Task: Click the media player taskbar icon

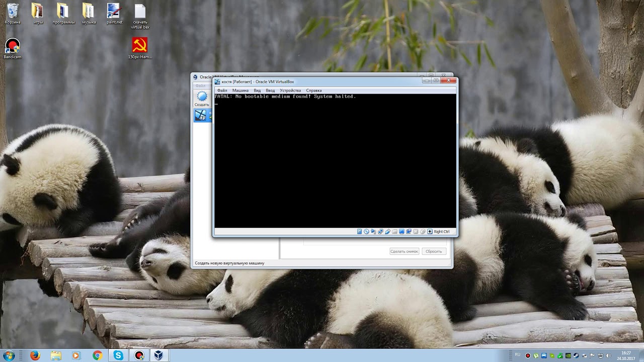Action: [76, 355]
